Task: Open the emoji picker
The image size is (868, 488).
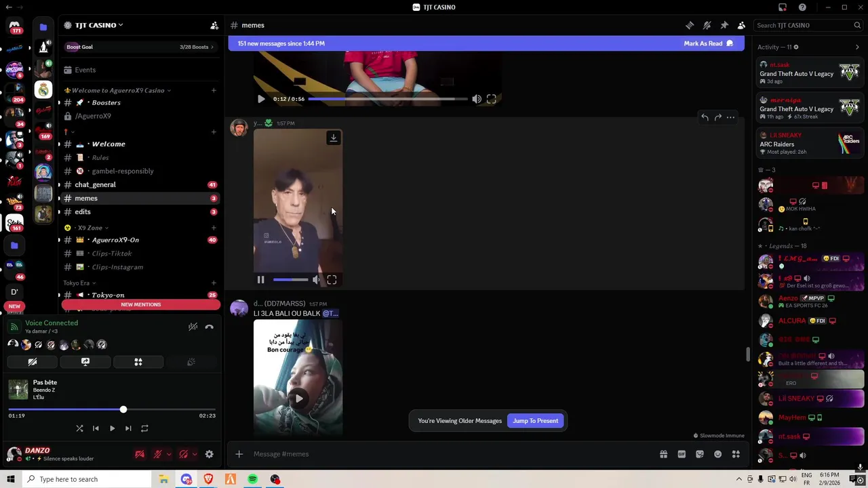Action: 718,454
